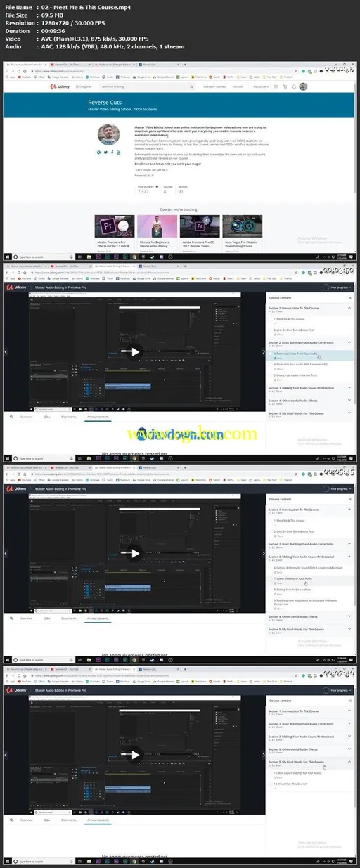
Task: Open the Categories menu in the first frame
Action: pyautogui.click(x=84, y=86)
